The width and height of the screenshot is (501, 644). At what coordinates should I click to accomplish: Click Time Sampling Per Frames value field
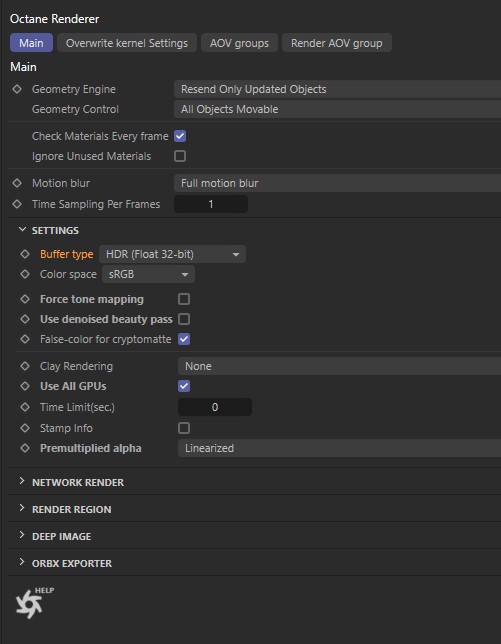pyautogui.click(x=211, y=204)
